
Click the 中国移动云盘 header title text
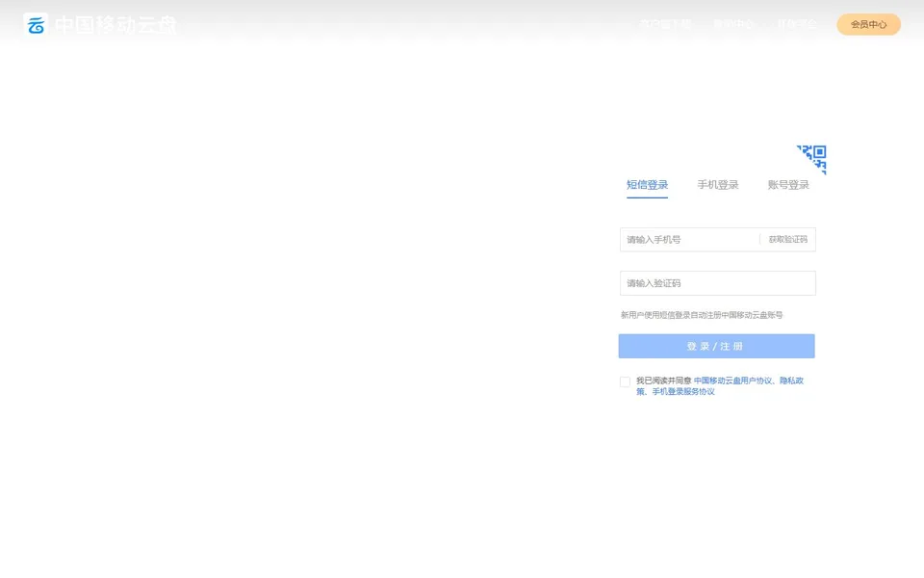pos(115,25)
